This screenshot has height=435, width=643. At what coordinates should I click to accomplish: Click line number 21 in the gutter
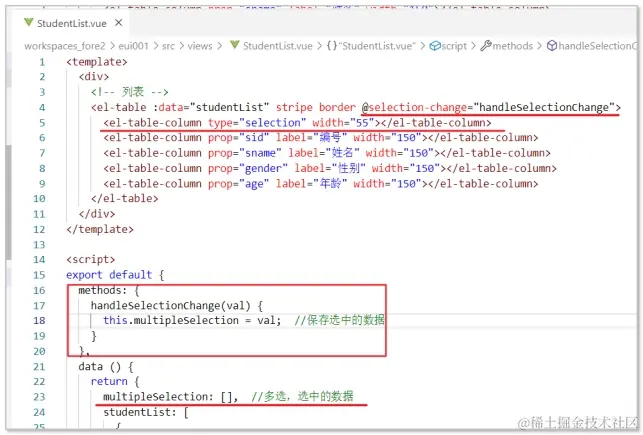[x=39, y=367]
